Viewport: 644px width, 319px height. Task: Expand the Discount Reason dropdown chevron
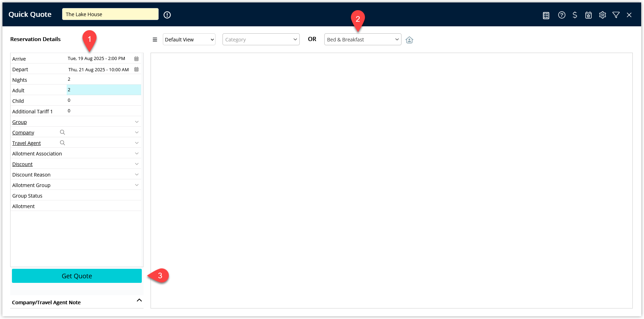[137, 174]
